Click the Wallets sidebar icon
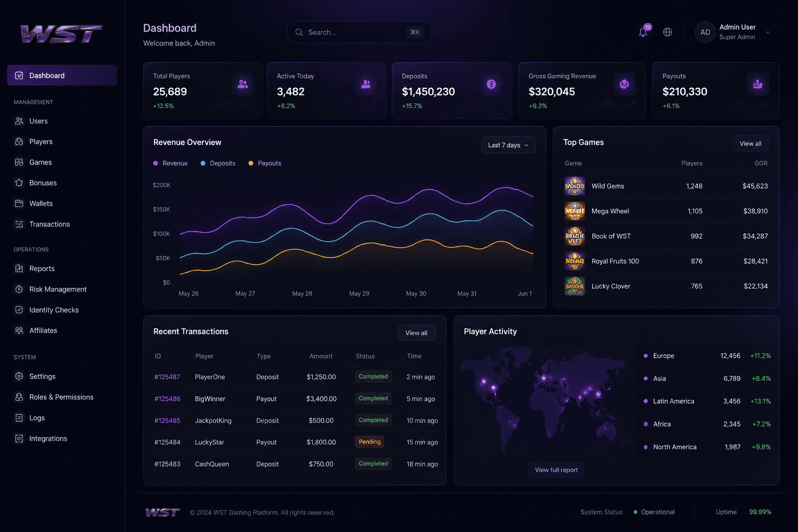 click(19, 204)
